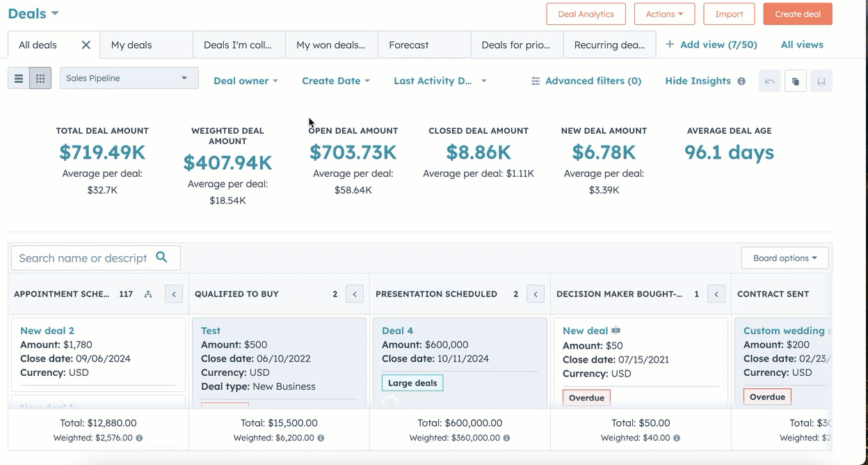The image size is (868, 465).
Task: Click the search magnifier icon
Action: [161, 258]
